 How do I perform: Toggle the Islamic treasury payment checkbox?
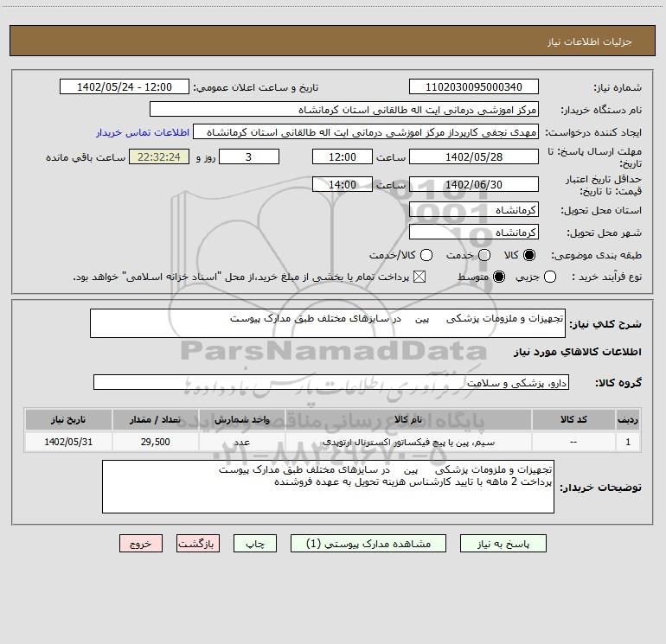click(419, 277)
